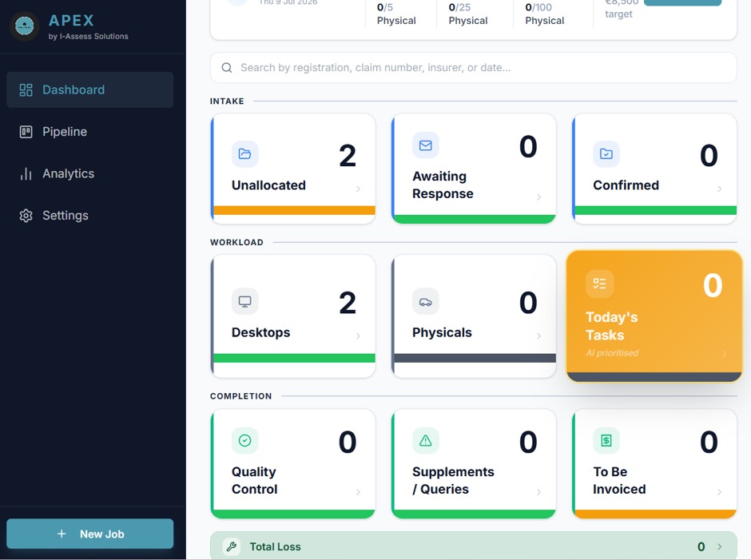Click the Pipeline board icon

[26, 132]
